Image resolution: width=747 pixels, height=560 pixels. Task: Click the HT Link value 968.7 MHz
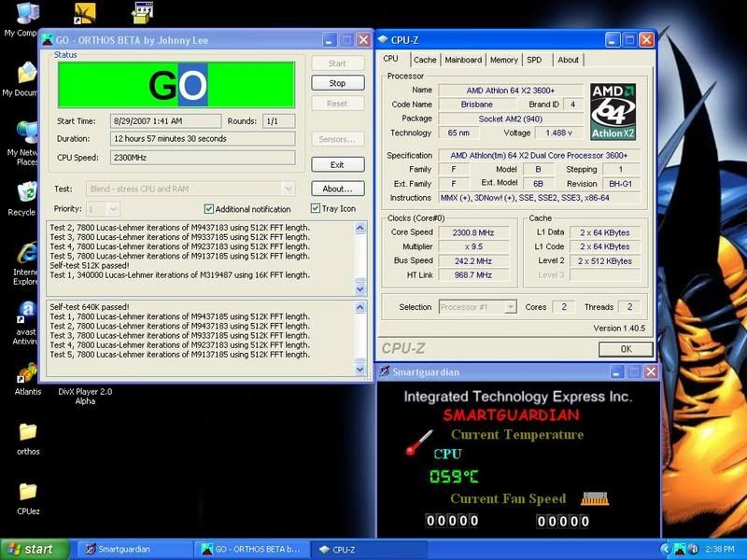[x=473, y=274]
